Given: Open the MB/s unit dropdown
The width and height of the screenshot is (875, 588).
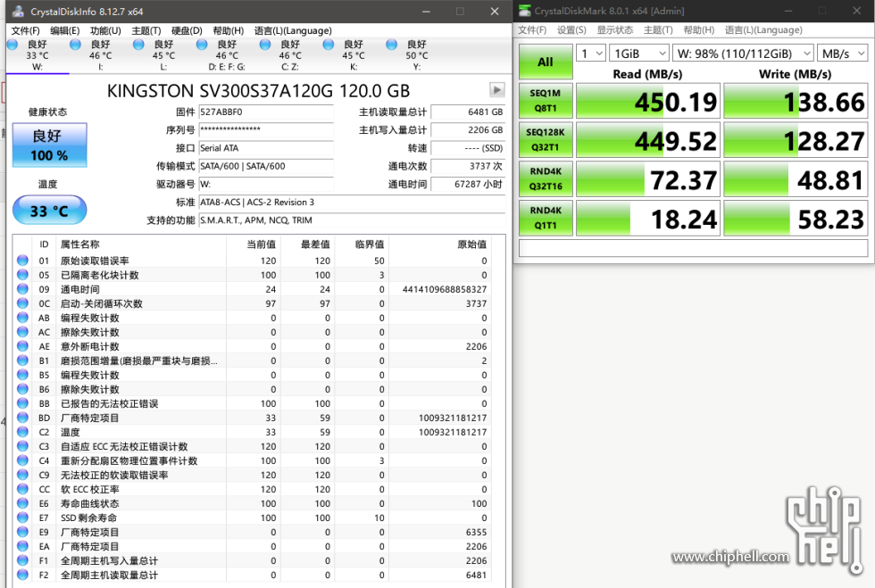Looking at the screenshot, I should tap(843, 54).
